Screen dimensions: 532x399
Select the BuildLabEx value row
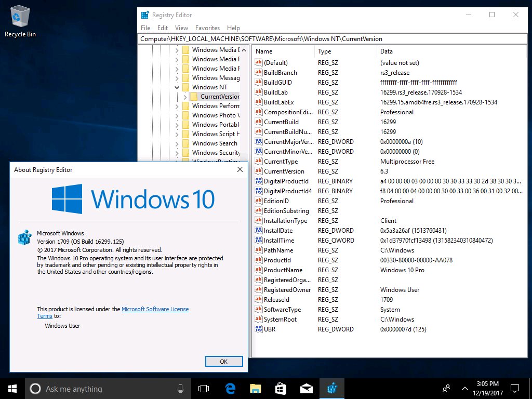pyautogui.click(x=389, y=102)
